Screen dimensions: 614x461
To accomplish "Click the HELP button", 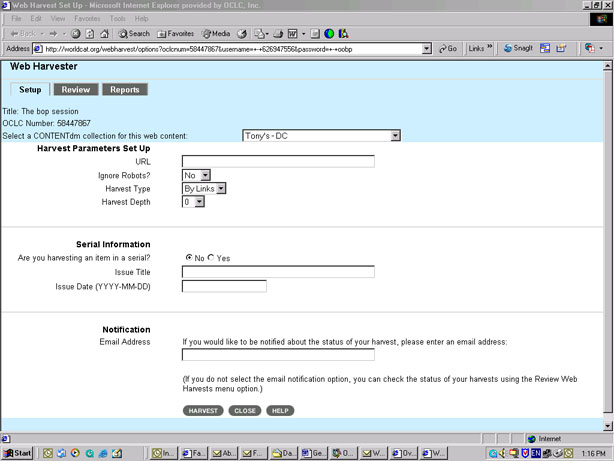I will pyautogui.click(x=280, y=411).
